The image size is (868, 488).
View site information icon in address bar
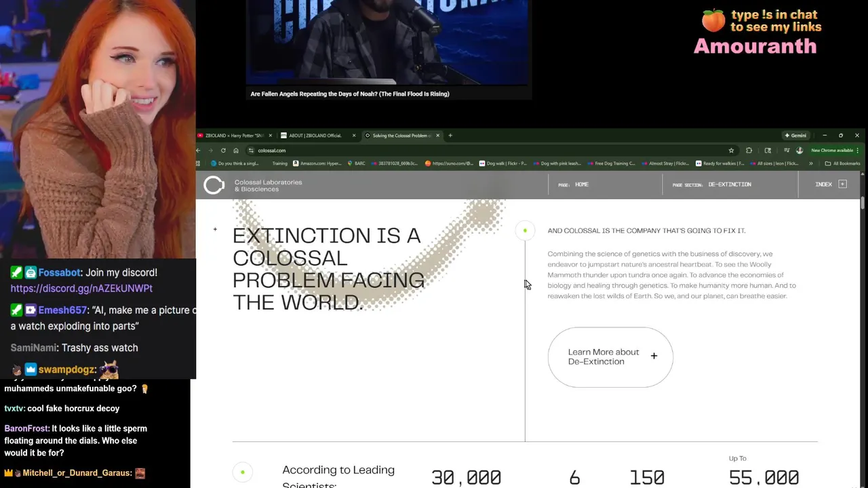click(x=251, y=150)
